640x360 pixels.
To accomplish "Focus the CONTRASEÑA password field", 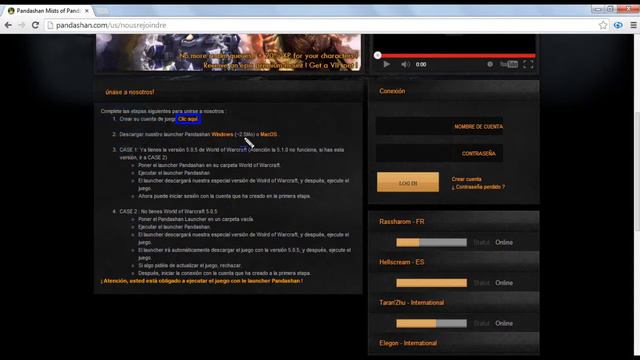I will click(440, 153).
